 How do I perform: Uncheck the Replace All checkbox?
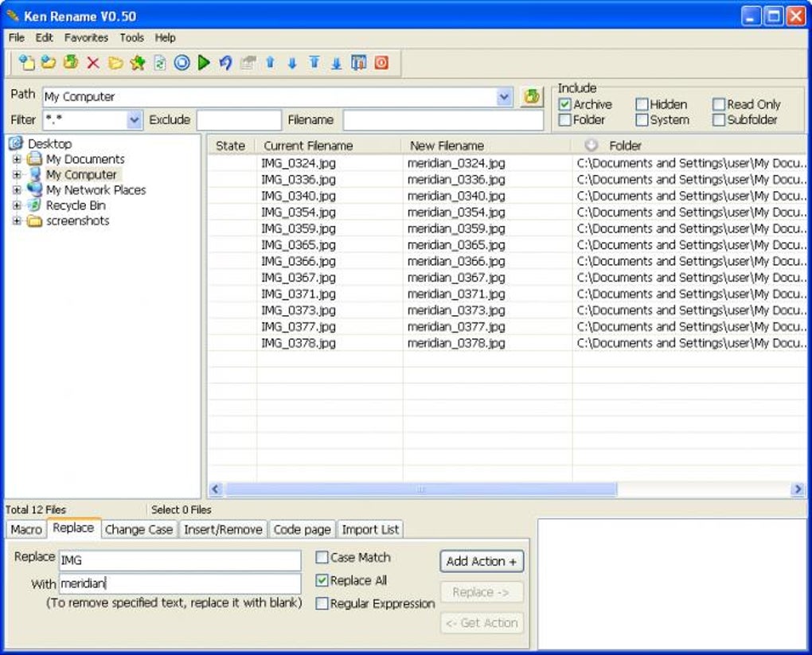(322, 581)
